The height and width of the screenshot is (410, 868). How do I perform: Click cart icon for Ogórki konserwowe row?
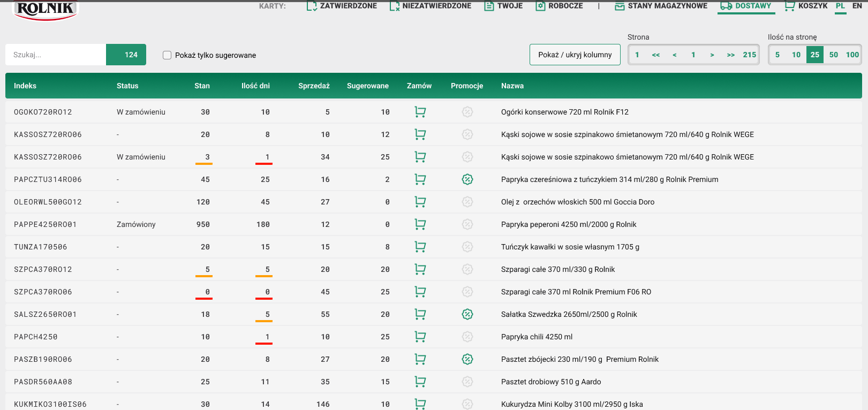(x=420, y=112)
